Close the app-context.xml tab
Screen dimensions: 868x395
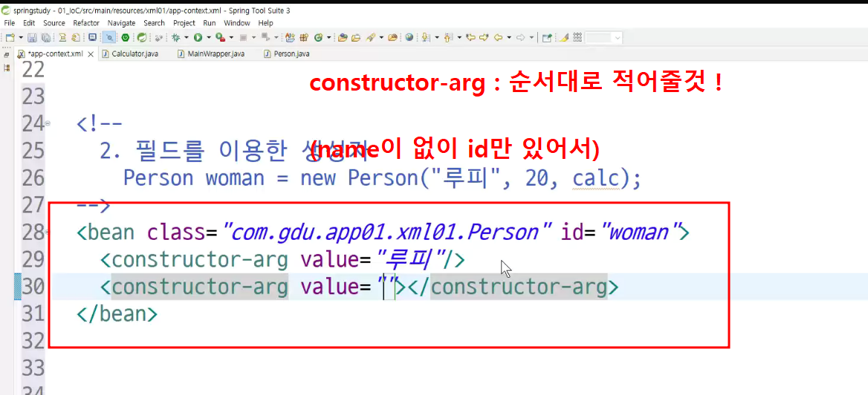(91, 54)
